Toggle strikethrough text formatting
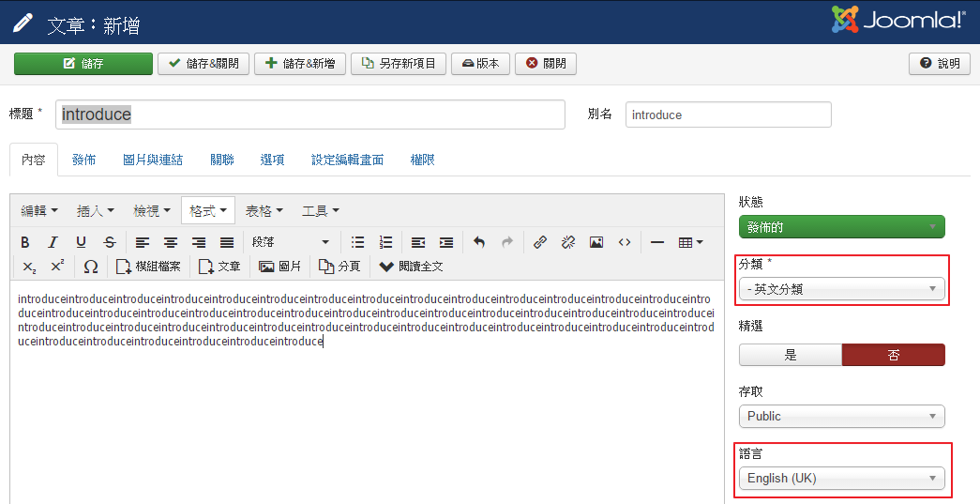The height and width of the screenshot is (504, 980). 110,242
